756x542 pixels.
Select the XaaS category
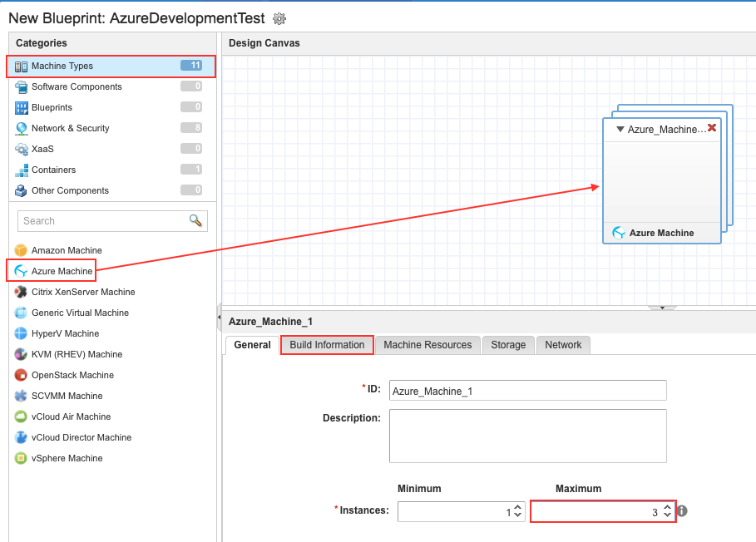click(111, 150)
